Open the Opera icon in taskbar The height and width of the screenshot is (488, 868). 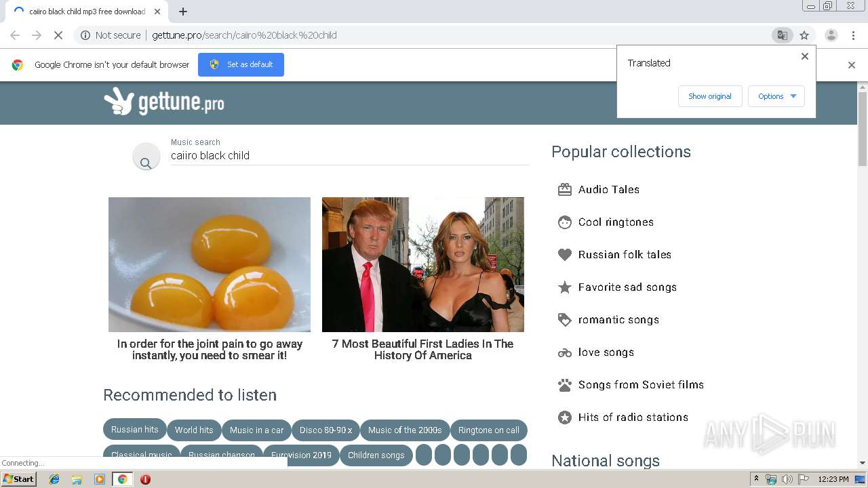(145, 479)
